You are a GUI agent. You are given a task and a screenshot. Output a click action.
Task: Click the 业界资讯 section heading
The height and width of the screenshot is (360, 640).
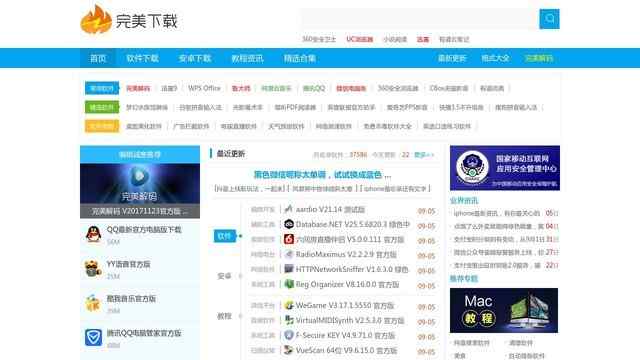coord(464,200)
